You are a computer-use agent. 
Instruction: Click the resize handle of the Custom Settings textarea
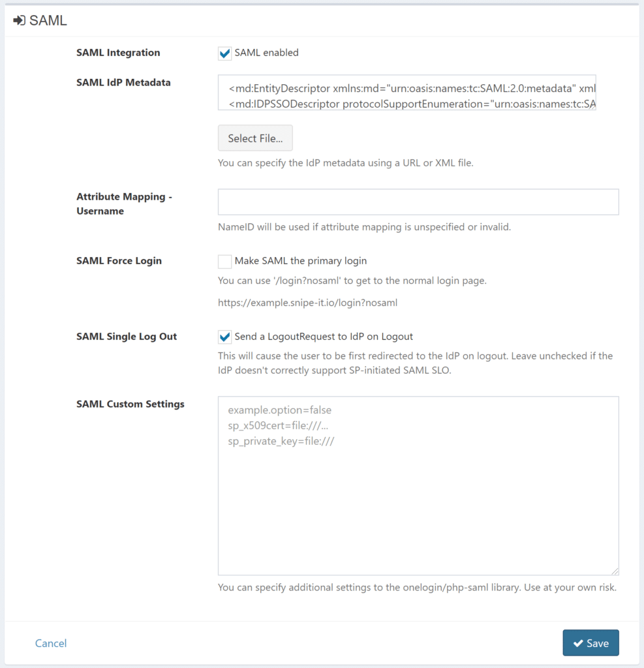coord(615,571)
